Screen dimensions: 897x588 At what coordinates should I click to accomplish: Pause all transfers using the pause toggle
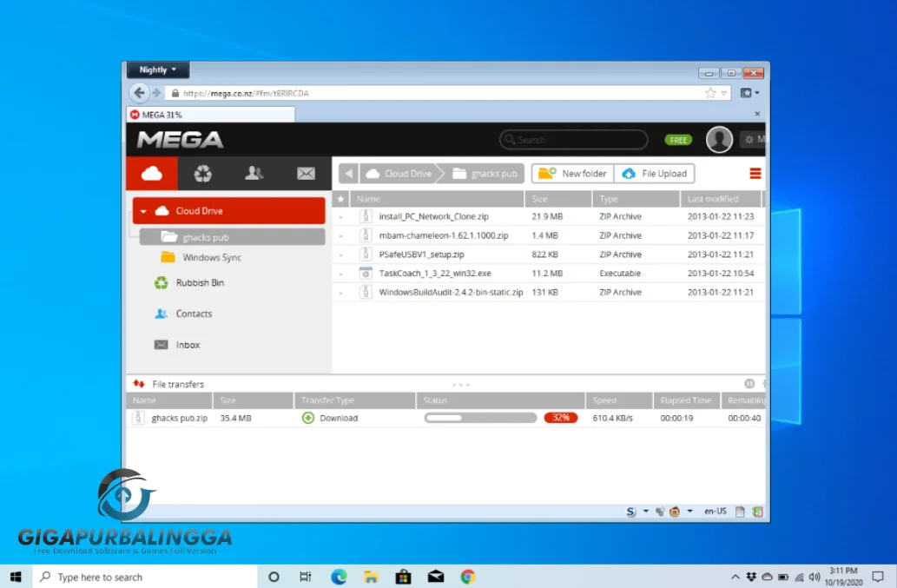pyautogui.click(x=748, y=383)
